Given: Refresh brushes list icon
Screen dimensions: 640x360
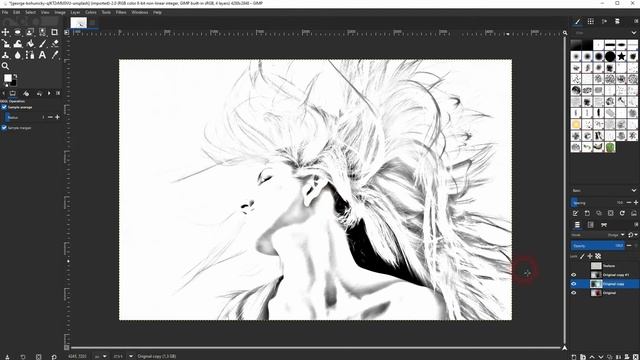Looking at the screenshot, I should pos(622,213).
